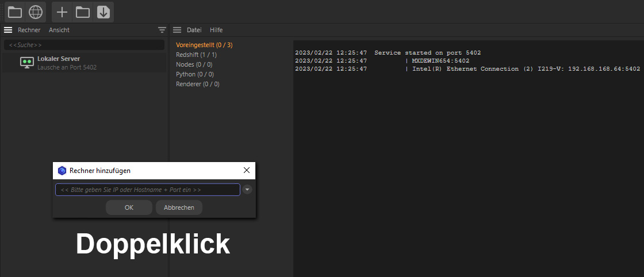
Task: Click the Abbrechen button
Action: click(x=179, y=207)
